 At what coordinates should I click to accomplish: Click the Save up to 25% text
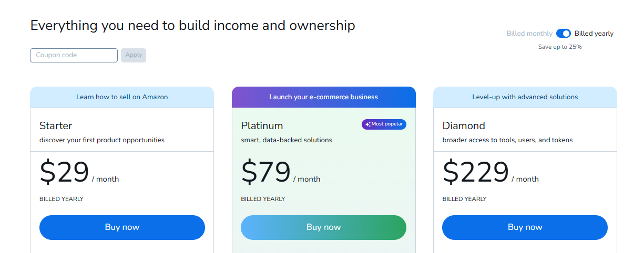tap(560, 47)
